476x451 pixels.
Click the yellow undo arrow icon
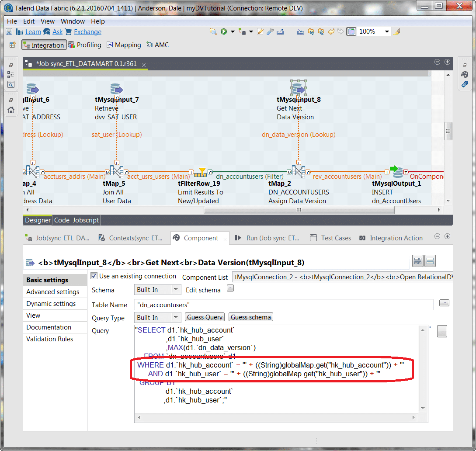[x=331, y=31]
